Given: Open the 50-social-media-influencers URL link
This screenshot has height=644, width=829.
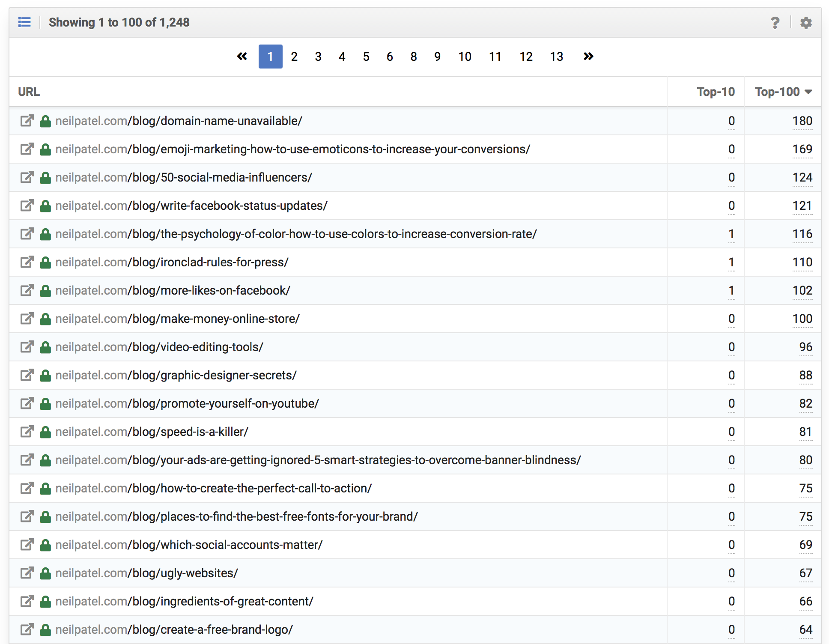Looking at the screenshot, I should click(x=184, y=177).
